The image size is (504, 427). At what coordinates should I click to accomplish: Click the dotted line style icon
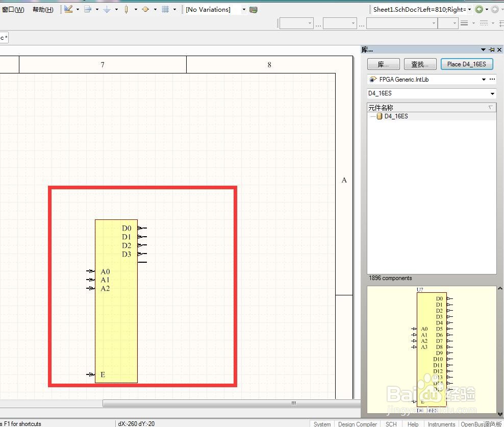coord(484,23)
